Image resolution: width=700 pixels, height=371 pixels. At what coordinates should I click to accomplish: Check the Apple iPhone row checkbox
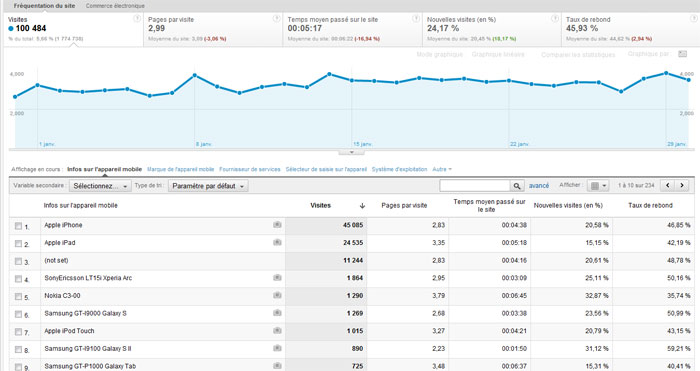pyautogui.click(x=18, y=226)
